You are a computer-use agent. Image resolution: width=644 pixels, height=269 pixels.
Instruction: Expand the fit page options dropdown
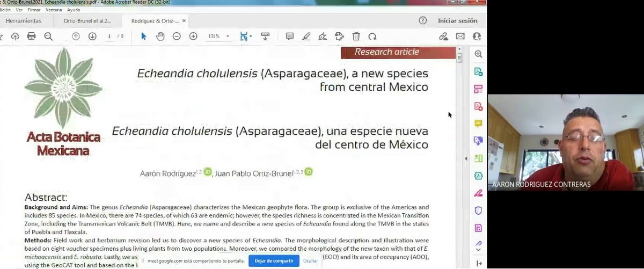(251, 37)
